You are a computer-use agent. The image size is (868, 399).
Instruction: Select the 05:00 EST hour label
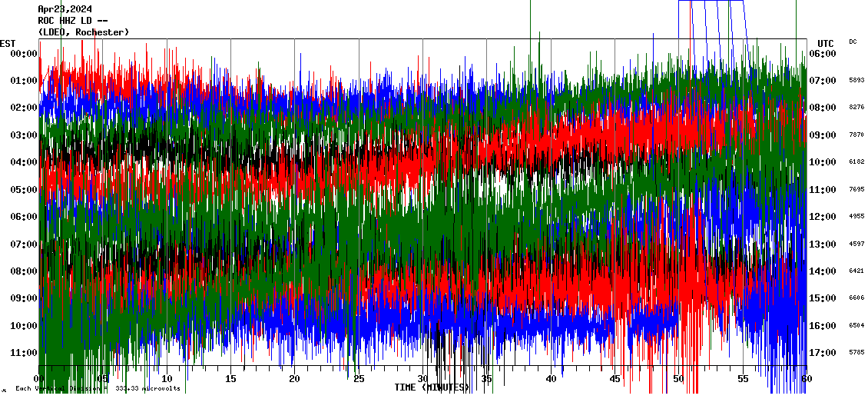(24, 190)
